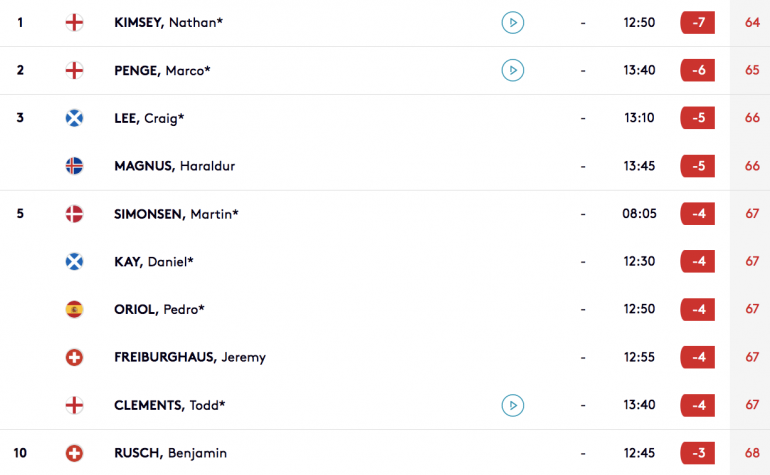Open KIMSEY, Nathan player profile
This screenshot has height=475, width=770.
click(x=168, y=23)
